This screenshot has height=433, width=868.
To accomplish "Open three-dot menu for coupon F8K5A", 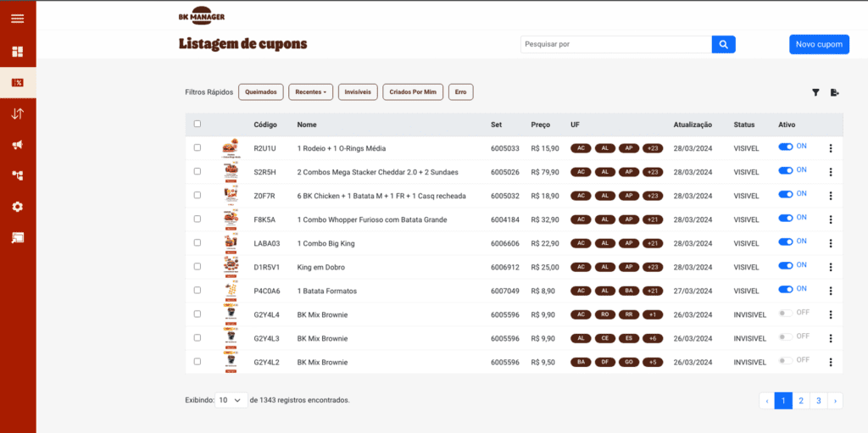I will [831, 219].
